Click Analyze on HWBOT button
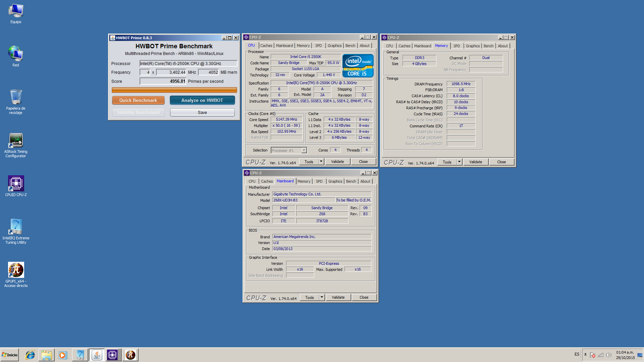 pyautogui.click(x=202, y=100)
